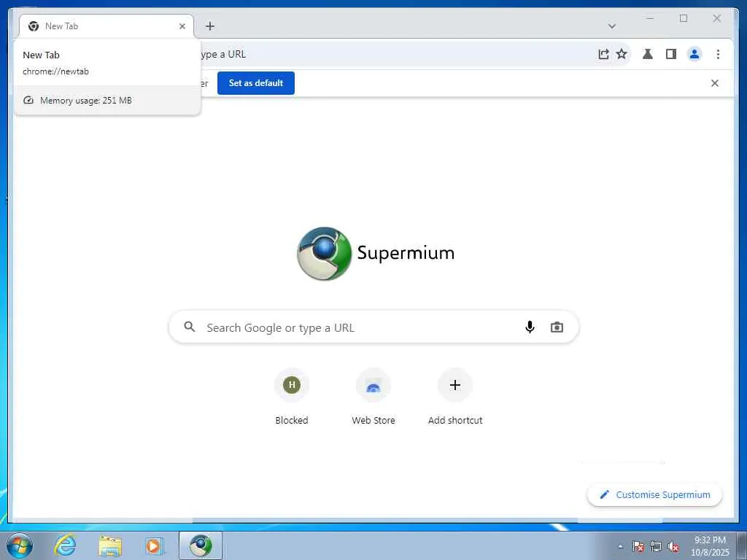Open the Windows Start menu

coord(19,545)
